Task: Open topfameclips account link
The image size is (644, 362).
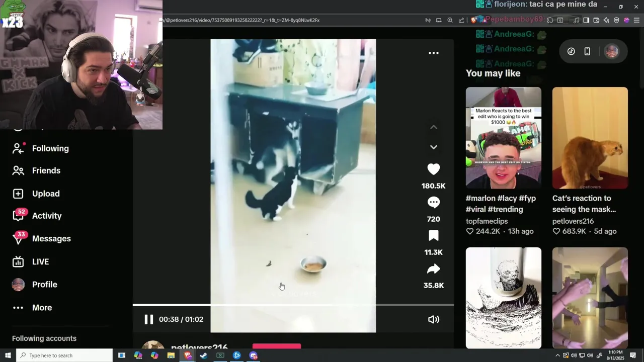Action: 487,221
